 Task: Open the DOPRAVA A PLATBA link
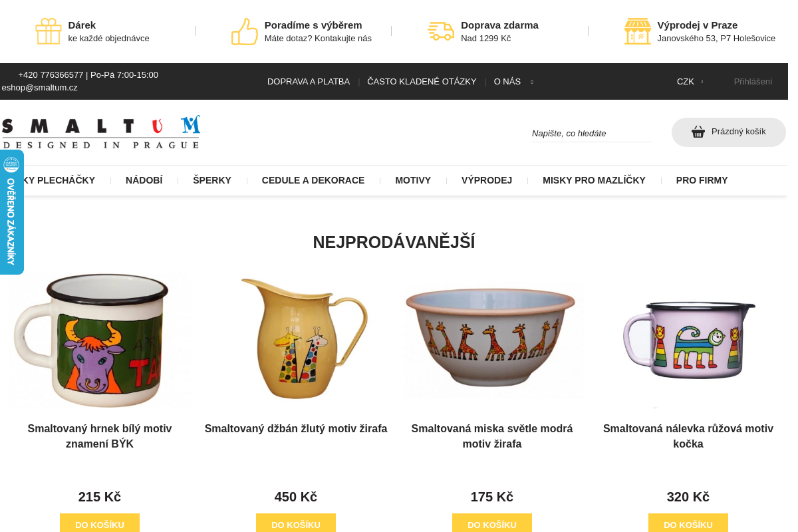coord(309,82)
